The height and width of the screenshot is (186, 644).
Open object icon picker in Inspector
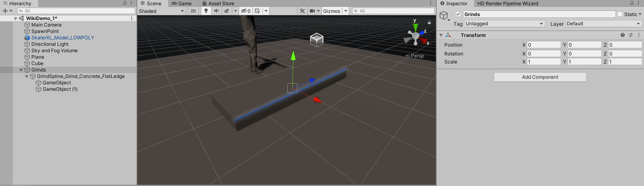[444, 16]
